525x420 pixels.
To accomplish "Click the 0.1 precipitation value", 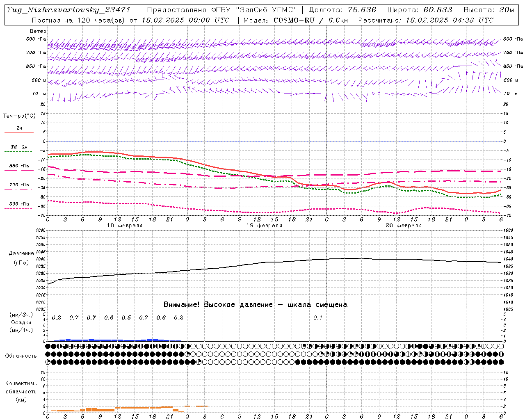I will [x=318, y=317].
